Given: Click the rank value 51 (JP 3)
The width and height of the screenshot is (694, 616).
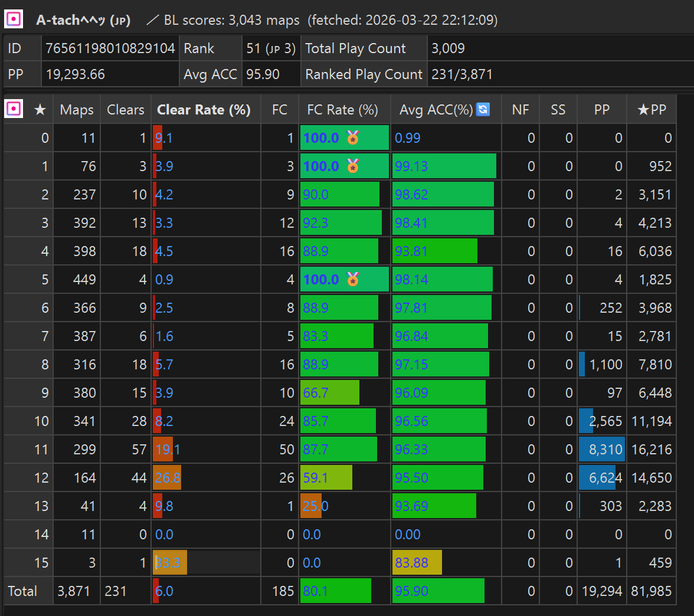Looking at the screenshot, I should pyautogui.click(x=271, y=48).
